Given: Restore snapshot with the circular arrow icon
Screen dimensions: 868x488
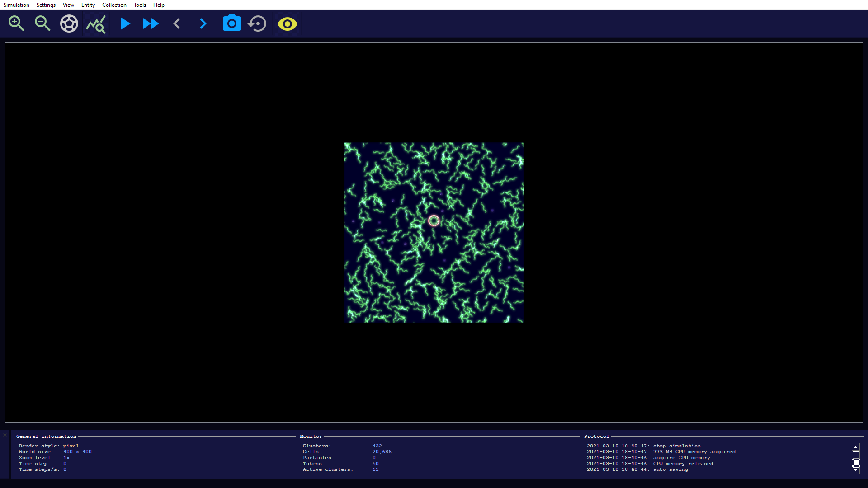Looking at the screenshot, I should [x=258, y=23].
